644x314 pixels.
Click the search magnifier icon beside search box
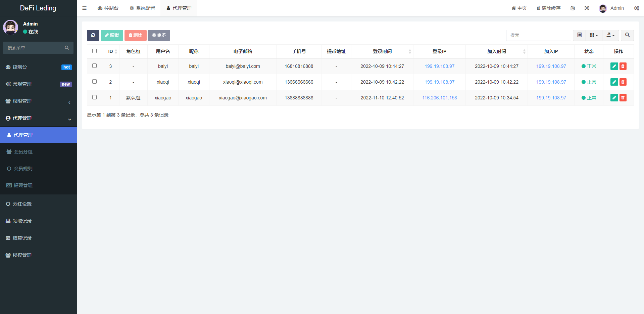click(627, 35)
